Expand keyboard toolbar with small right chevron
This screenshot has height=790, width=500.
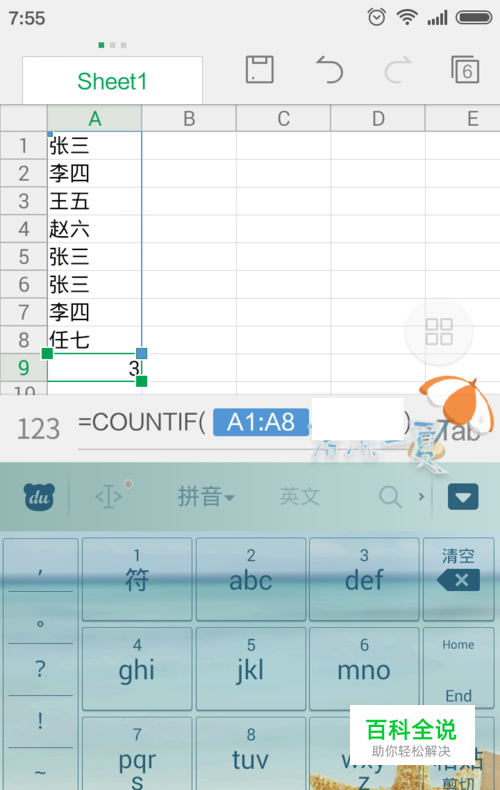pyautogui.click(x=421, y=497)
